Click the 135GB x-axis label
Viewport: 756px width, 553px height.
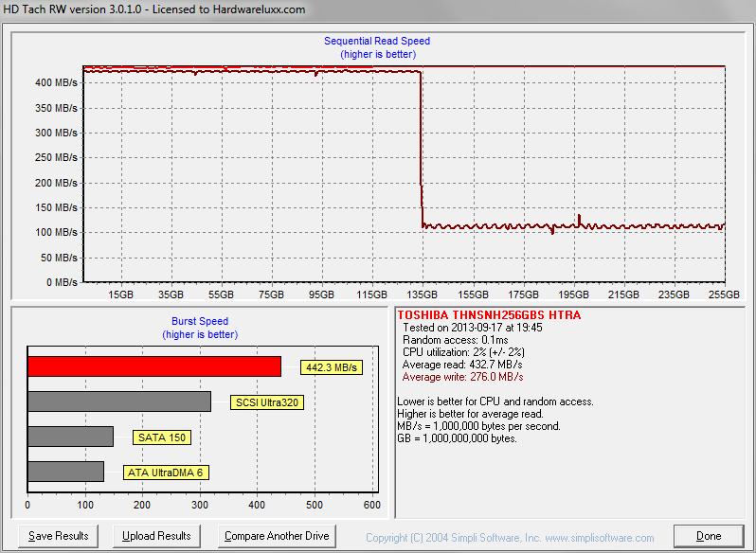(x=422, y=294)
